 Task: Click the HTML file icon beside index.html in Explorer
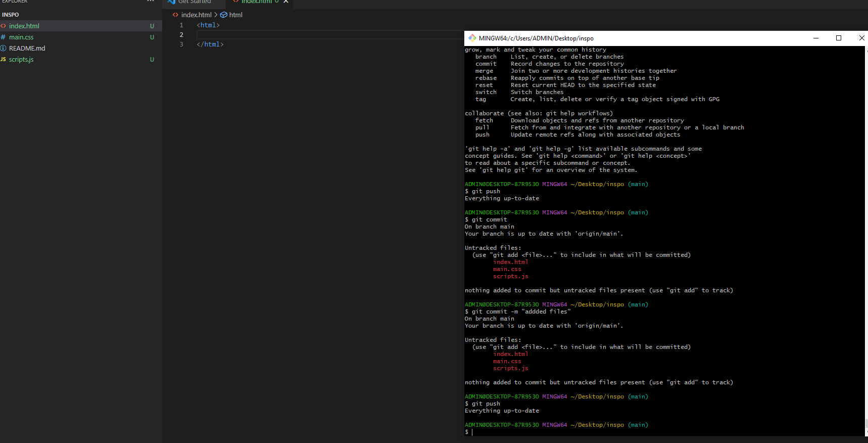point(4,26)
